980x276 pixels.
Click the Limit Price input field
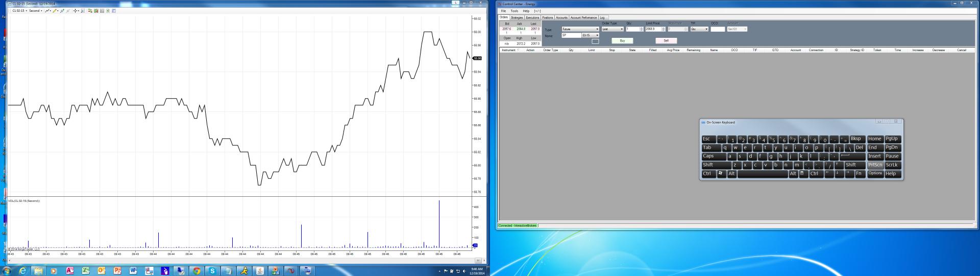(x=653, y=29)
